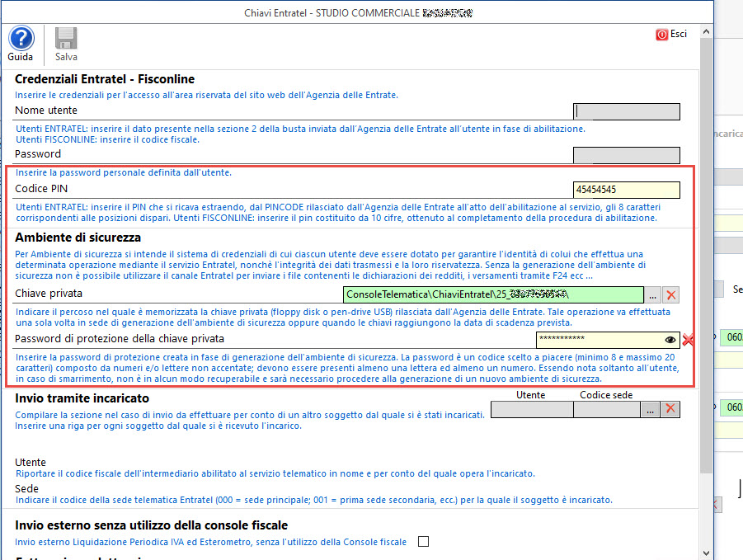The height and width of the screenshot is (560, 743).
Task: Click red X beside the protection password field
Action: click(688, 340)
